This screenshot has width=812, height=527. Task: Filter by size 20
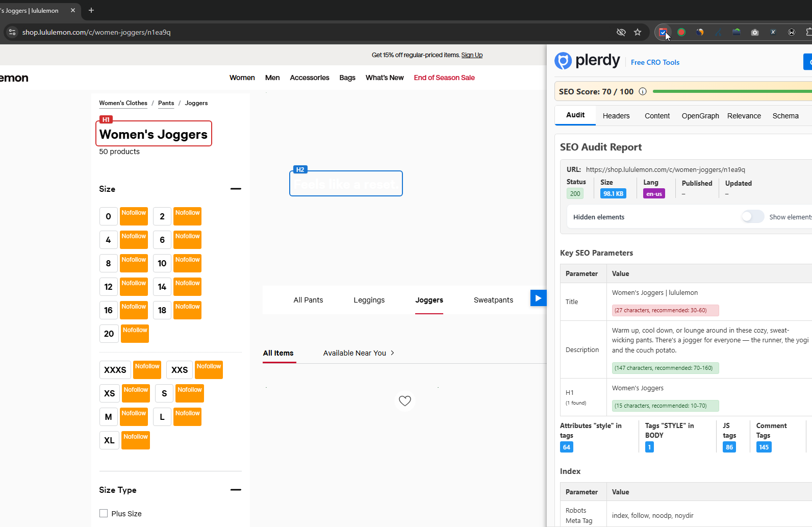click(x=109, y=334)
